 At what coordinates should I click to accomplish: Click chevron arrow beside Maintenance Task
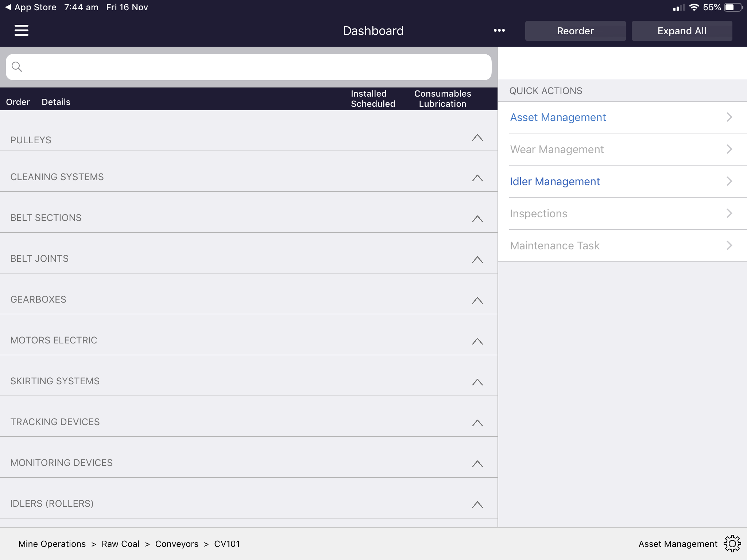(729, 246)
